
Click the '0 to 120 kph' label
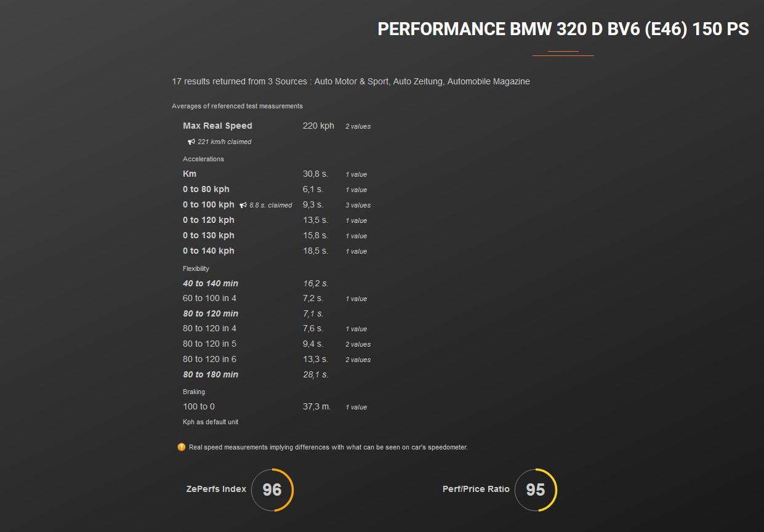click(209, 220)
